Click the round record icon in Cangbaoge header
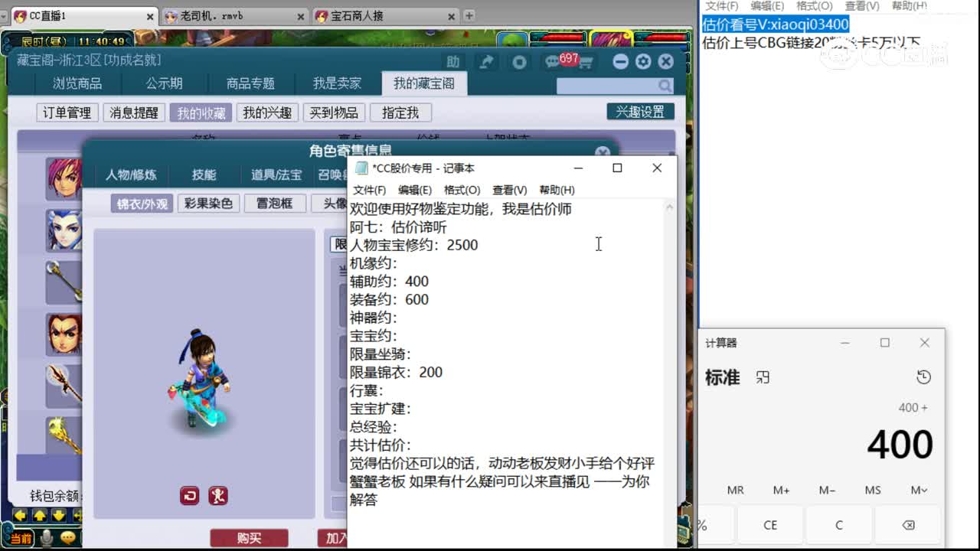This screenshot has width=980, height=551. pyautogui.click(x=519, y=62)
